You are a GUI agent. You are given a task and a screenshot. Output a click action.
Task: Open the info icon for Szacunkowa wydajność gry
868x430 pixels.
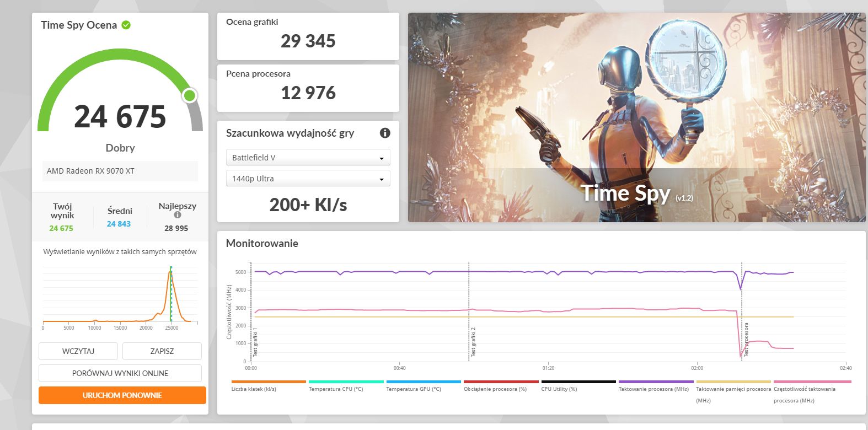coord(385,133)
